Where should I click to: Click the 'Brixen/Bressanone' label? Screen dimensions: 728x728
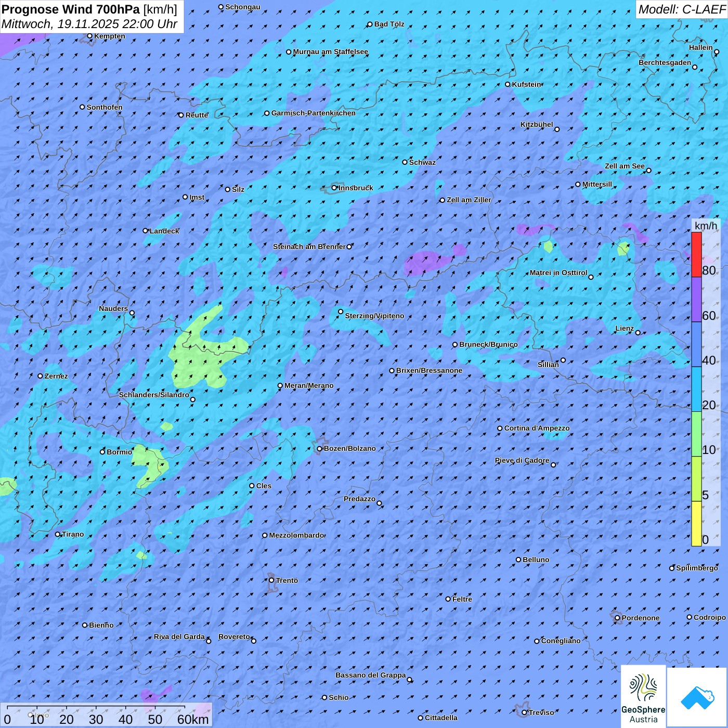[x=429, y=370]
